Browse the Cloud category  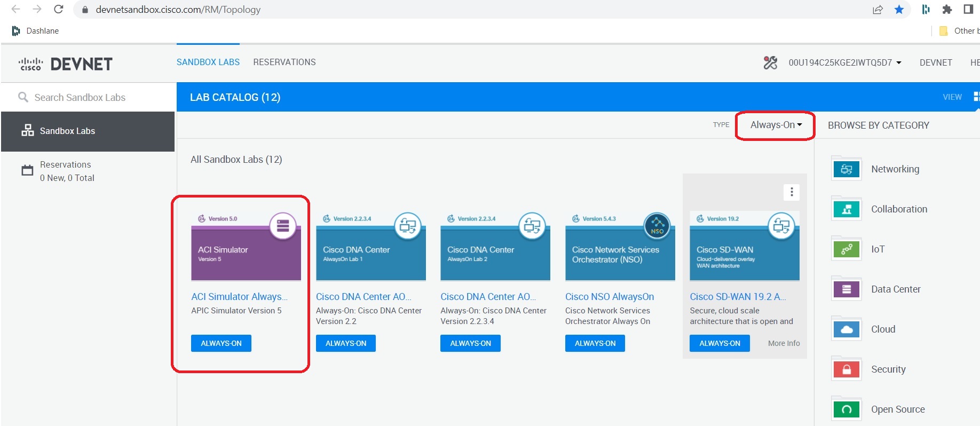pyautogui.click(x=883, y=329)
